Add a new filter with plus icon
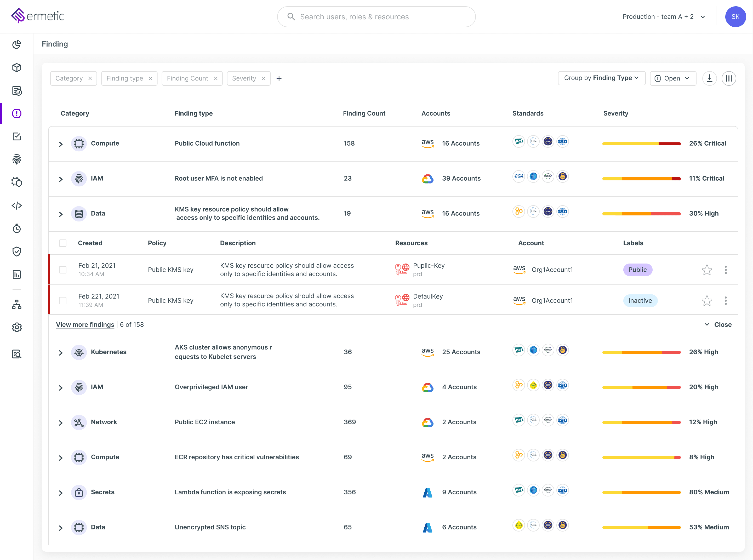Viewport: 753px width, 560px height. [x=279, y=78]
